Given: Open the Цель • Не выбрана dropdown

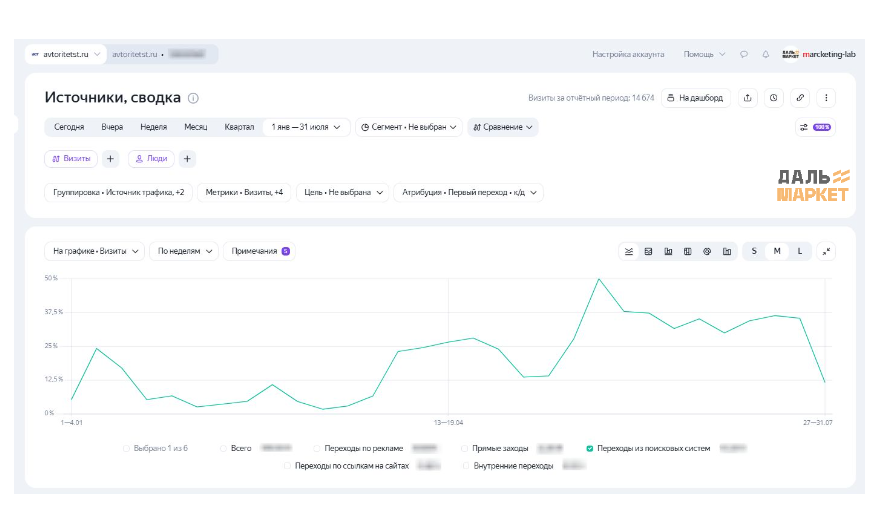Looking at the screenshot, I should (343, 192).
